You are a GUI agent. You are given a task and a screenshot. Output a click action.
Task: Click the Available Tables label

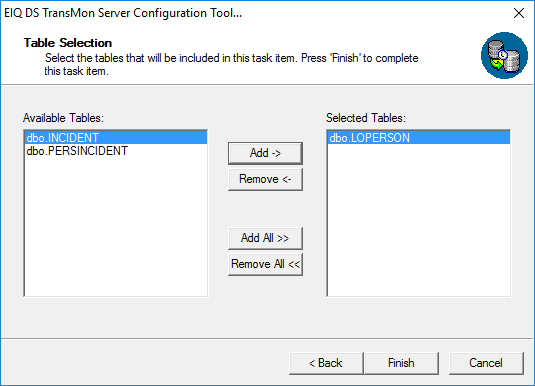click(x=63, y=118)
